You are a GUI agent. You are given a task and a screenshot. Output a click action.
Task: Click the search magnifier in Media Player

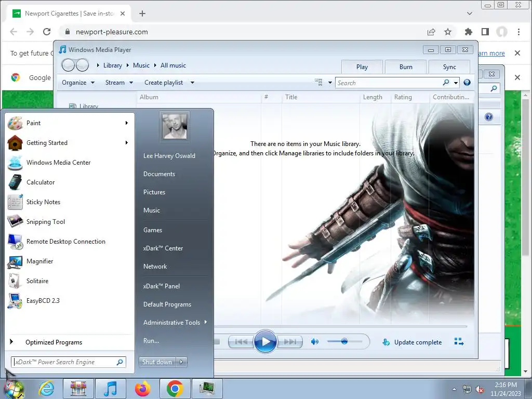tap(446, 83)
